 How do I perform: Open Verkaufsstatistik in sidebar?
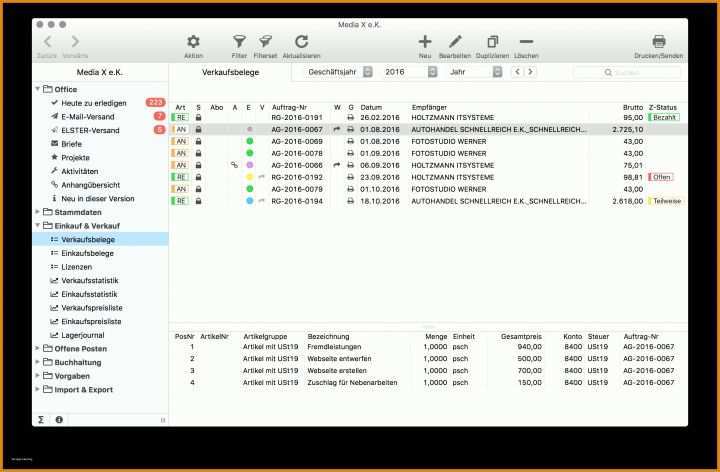[90, 281]
